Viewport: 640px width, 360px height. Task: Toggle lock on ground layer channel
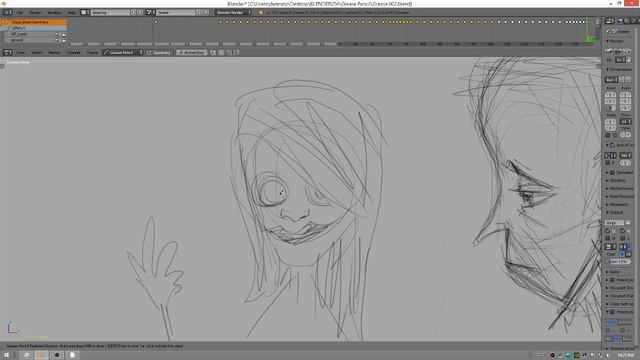click(x=63, y=40)
